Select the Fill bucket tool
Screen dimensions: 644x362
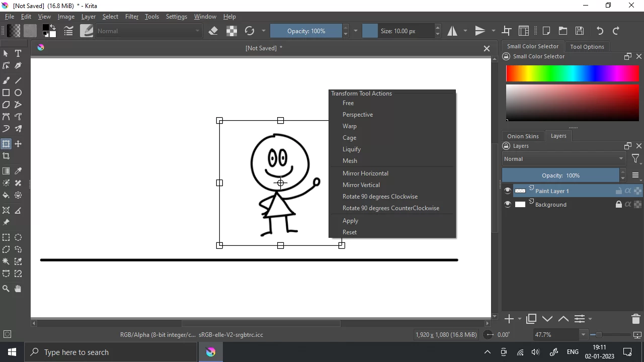tap(6, 195)
